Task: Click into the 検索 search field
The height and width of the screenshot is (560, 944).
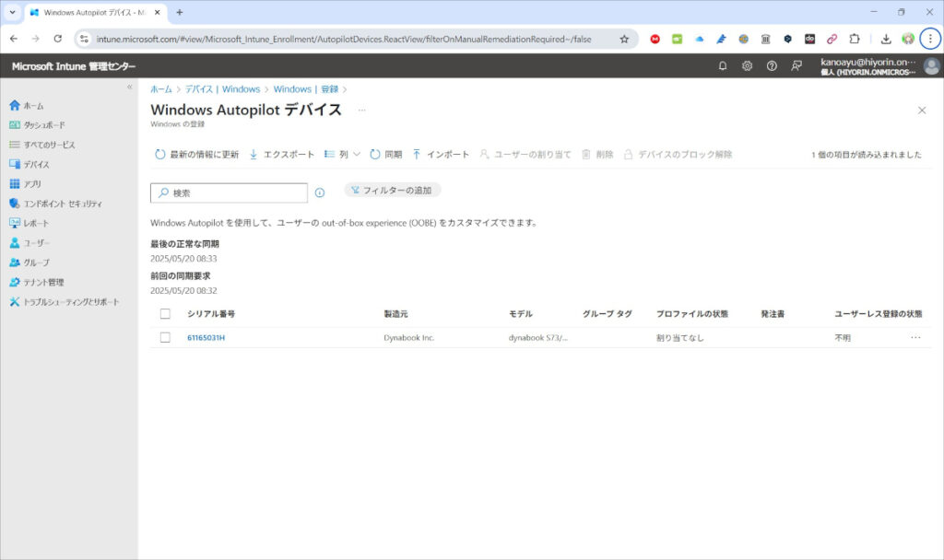Action: pyautogui.click(x=229, y=193)
